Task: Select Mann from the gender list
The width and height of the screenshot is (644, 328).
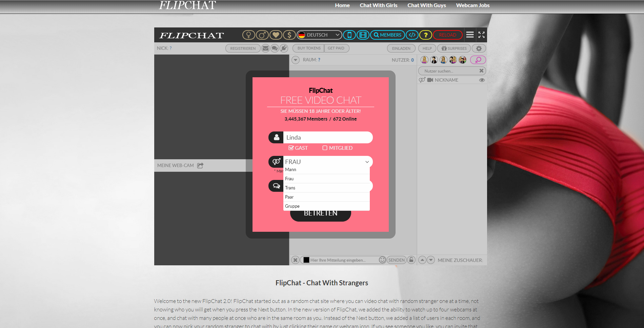Action: [326, 169]
